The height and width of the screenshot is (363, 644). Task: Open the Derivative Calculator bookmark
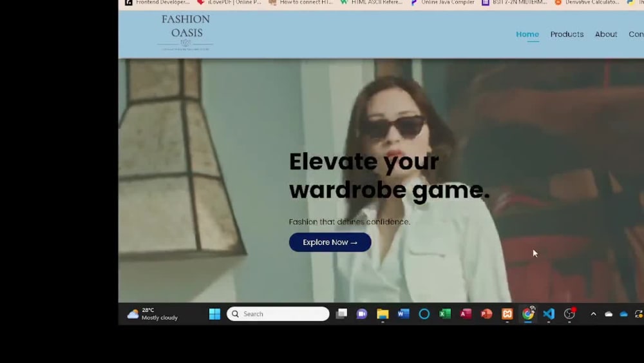coord(587,3)
